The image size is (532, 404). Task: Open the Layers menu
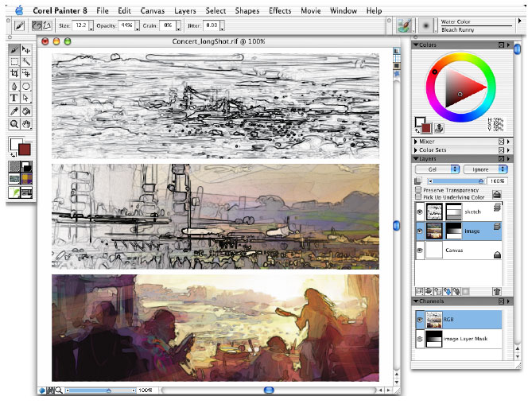pos(185,11)
